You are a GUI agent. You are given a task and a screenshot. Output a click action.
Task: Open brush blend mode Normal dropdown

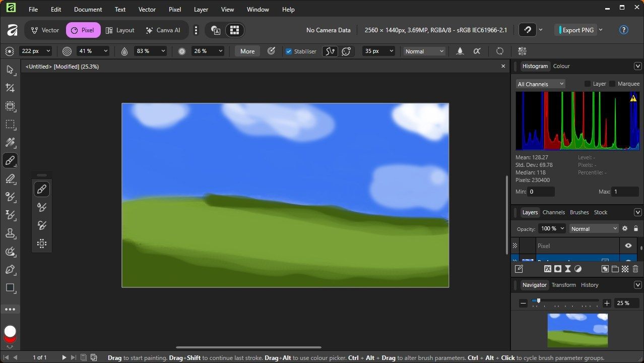[425, 51]
